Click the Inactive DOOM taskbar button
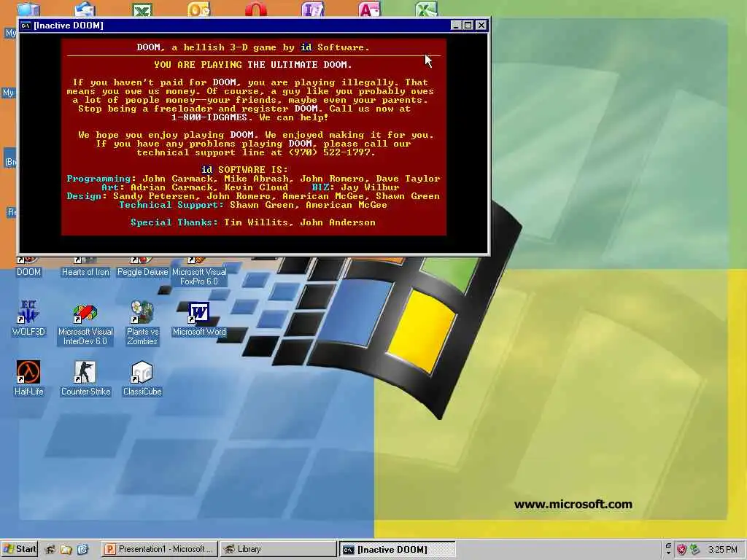 398,549
